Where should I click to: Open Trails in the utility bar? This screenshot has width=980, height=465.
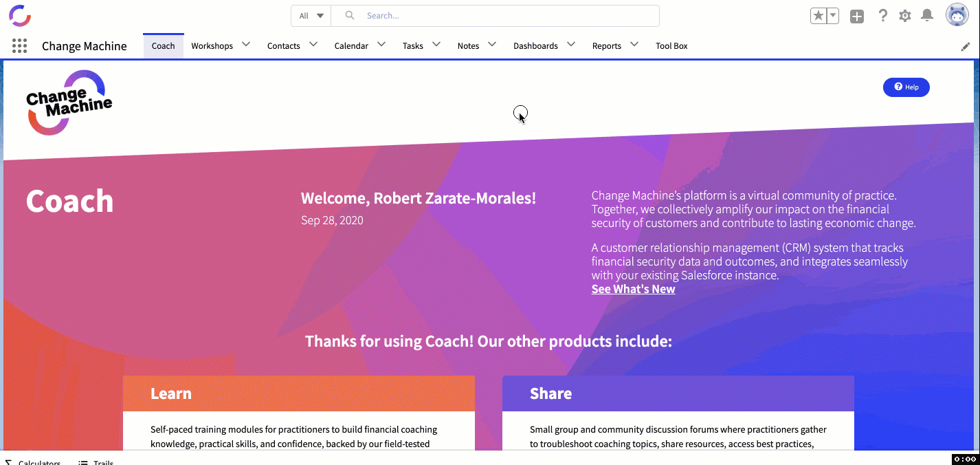pos(96,462)
